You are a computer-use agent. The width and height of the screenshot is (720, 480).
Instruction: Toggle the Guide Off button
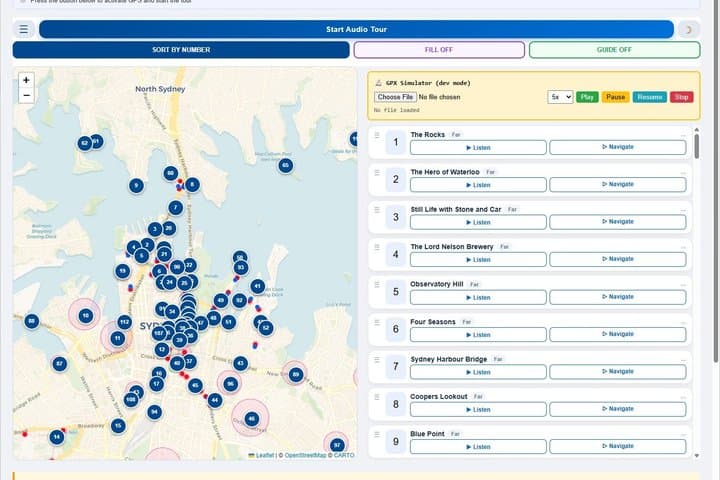[614, 50]
